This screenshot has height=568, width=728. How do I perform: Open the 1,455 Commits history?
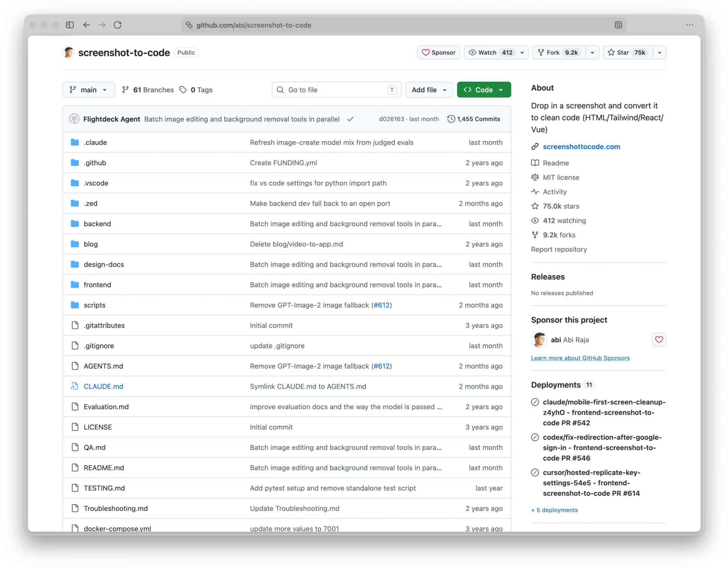tap(474, 119)
